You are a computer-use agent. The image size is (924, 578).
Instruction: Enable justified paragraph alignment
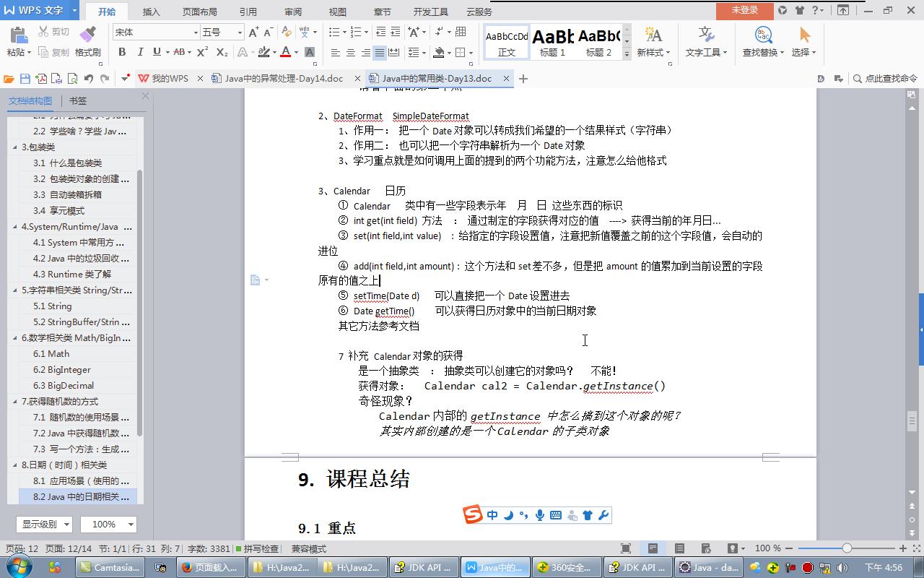379,53
